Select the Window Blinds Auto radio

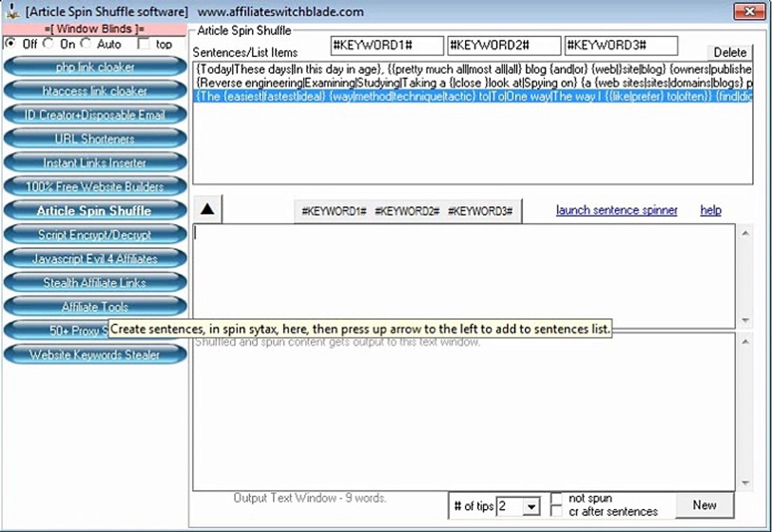click(86, 44)
